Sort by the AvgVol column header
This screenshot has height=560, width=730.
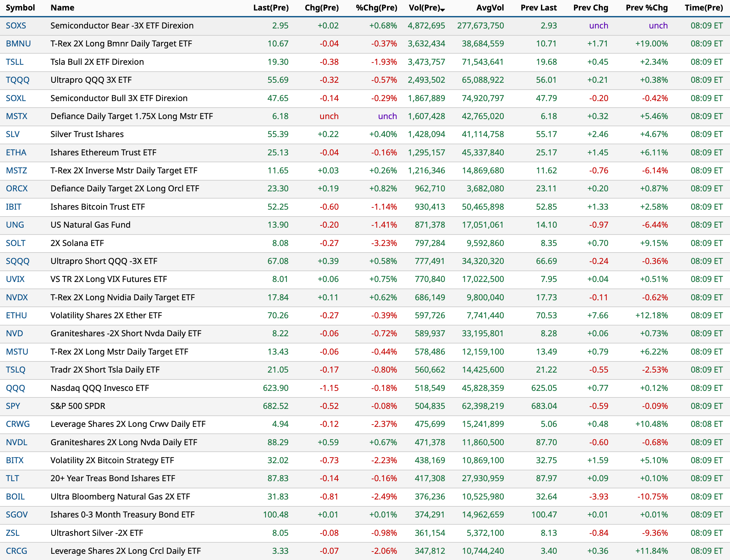click(x=490, y=8)
